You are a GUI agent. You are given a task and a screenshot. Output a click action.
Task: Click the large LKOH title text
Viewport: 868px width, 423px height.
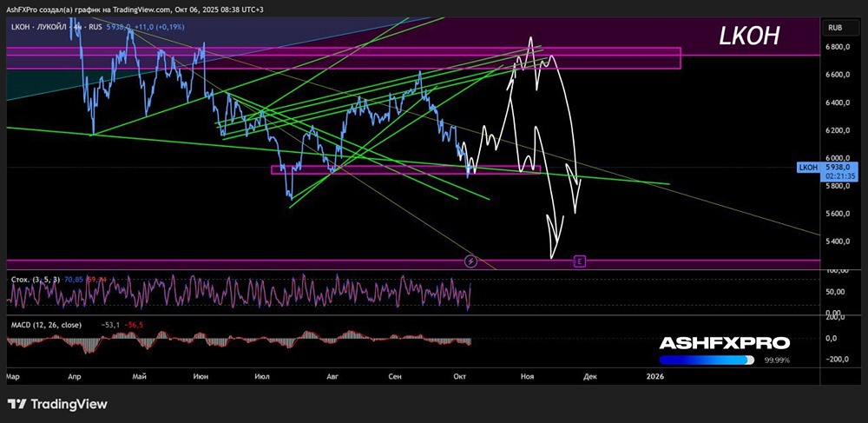749,36
